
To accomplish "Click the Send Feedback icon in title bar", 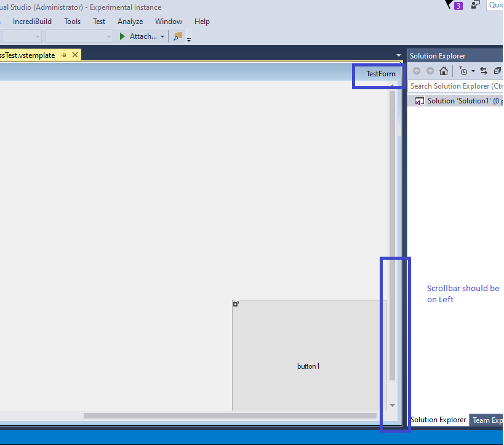I will [x=475, y=5].
